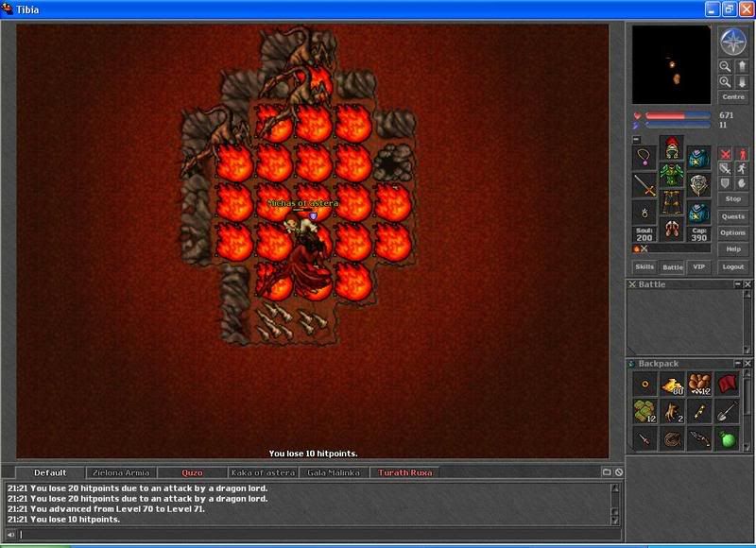Select the sword in the weapon slot
Viewport: 756px width, 548px height.
[644, 185]
